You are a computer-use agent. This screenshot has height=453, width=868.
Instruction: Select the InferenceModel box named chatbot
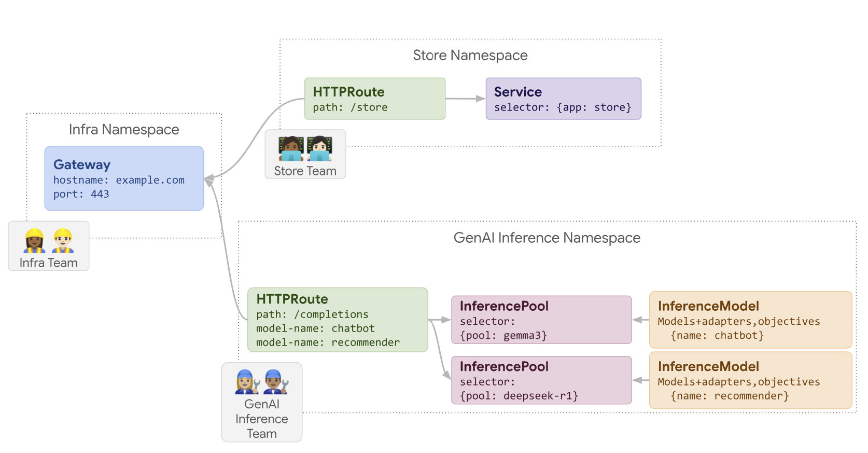pos(750,320)
